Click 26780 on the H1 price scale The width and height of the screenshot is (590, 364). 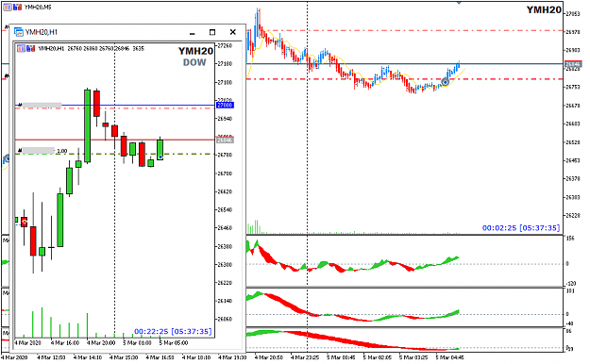pos(225,155)
